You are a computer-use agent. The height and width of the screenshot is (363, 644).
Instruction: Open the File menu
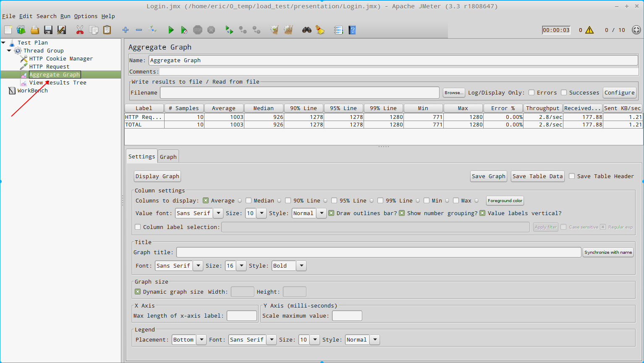[x=8, y=16]
